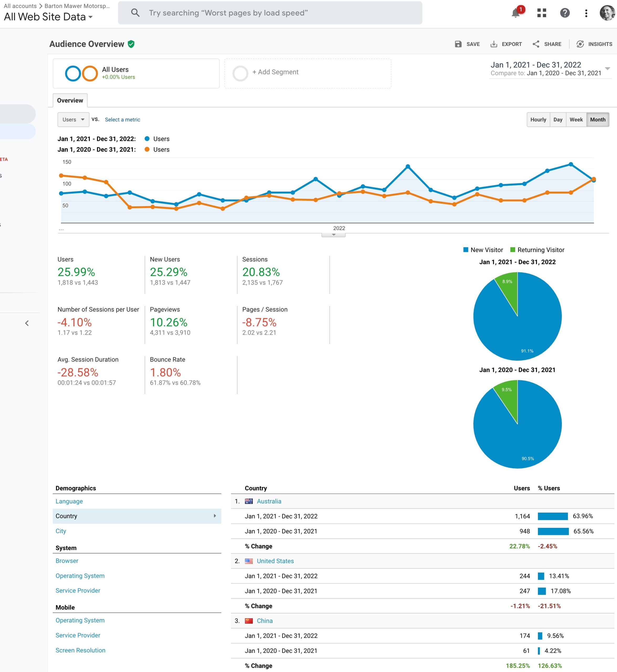Click the Australia country link
Screen dimensions: 617x672
(269, 501)
